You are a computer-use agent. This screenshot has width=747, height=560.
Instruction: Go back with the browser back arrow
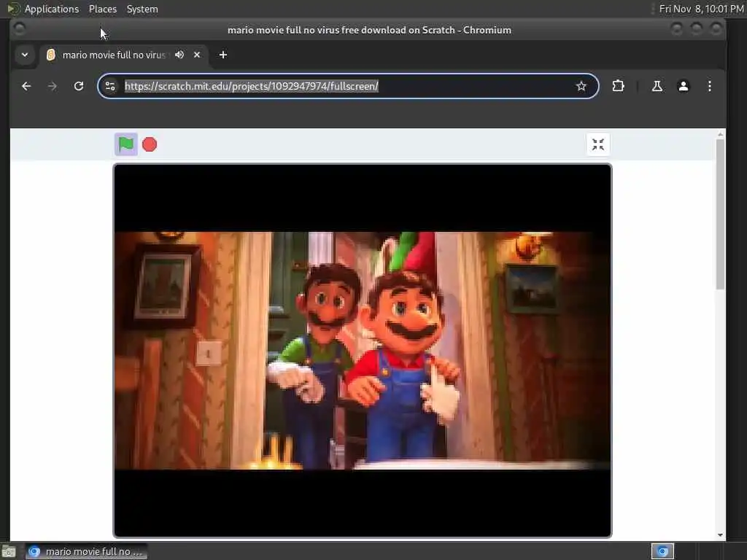click(x=26, y=86)
